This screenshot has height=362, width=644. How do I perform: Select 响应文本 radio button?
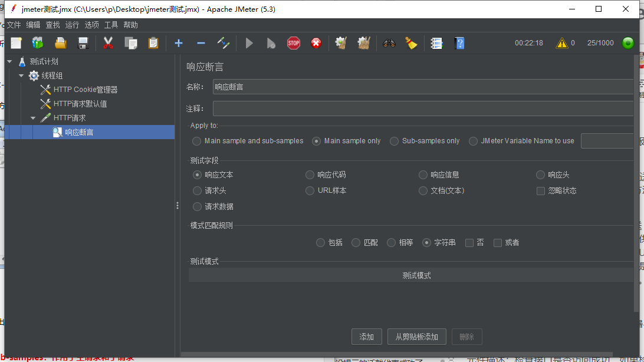click(197, 175)
